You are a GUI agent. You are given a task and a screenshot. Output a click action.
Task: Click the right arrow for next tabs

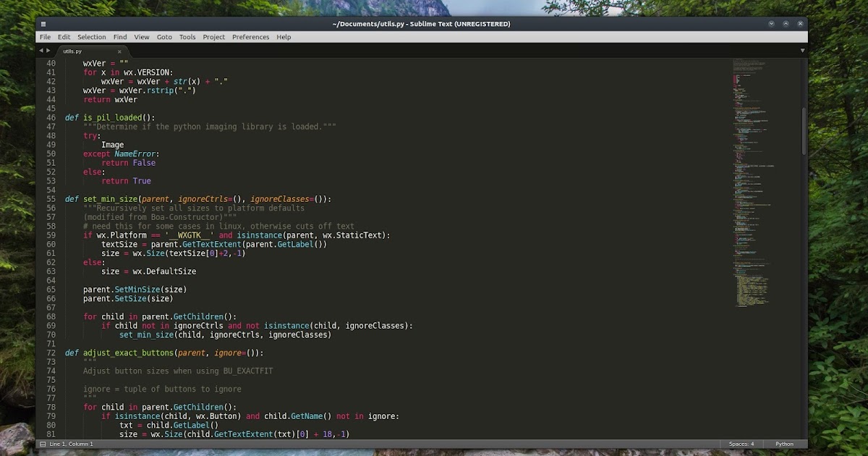point(49,51)
